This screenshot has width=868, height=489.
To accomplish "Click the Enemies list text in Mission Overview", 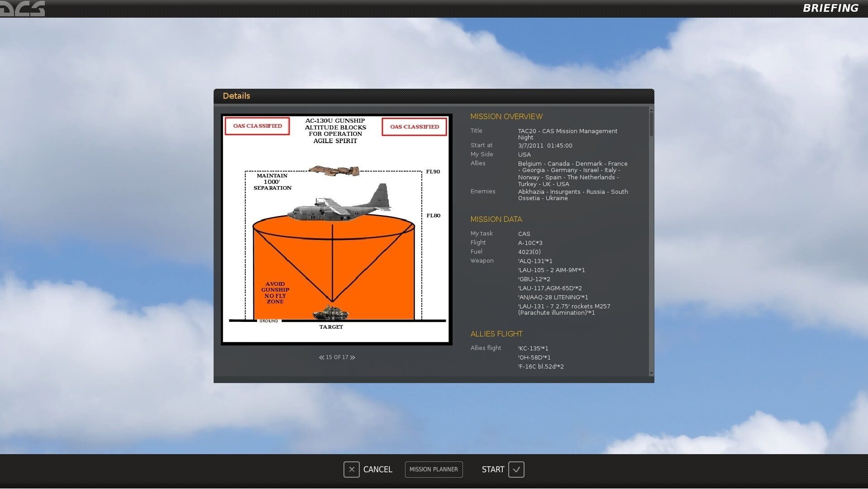I will (572, 195).
